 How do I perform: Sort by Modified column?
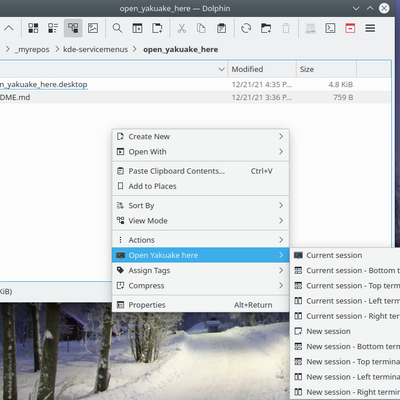[x=262, y=69]
